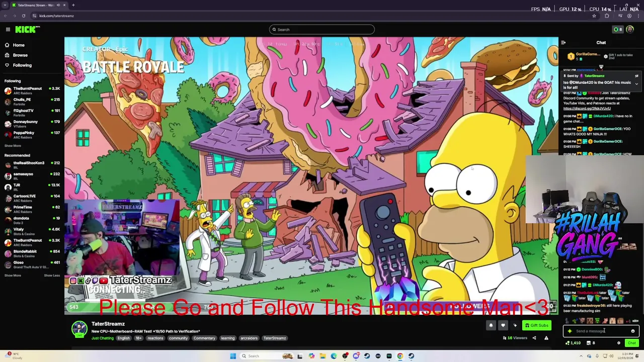Open the Just Chatting category link
The width and height of the screenshot is (644, 362).
click(x=103, y=338)
